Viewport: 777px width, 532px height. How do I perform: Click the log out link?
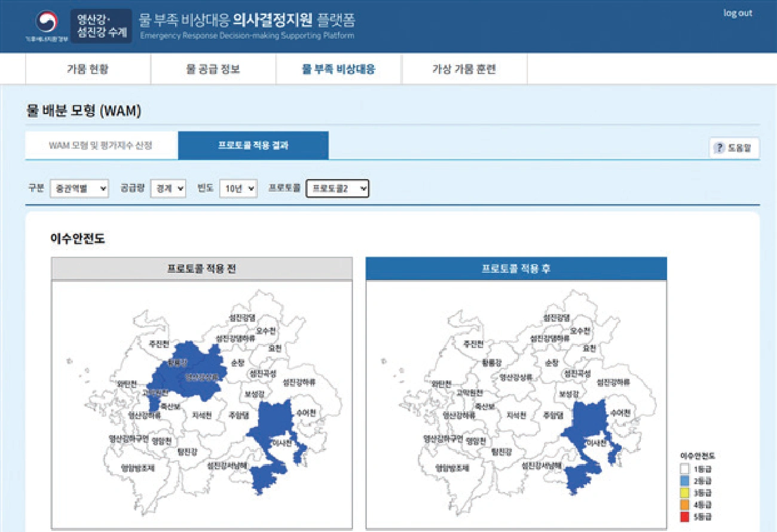pyautogui.click(x=738, y=13)
